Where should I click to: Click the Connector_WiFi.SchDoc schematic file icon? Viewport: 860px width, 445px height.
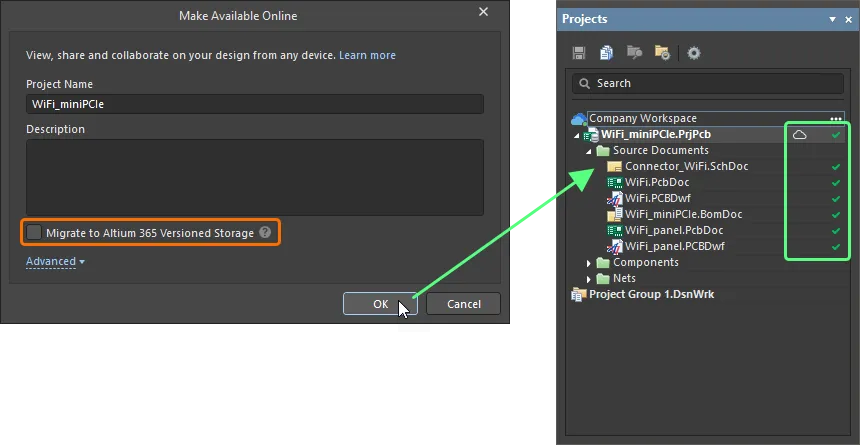614,166
